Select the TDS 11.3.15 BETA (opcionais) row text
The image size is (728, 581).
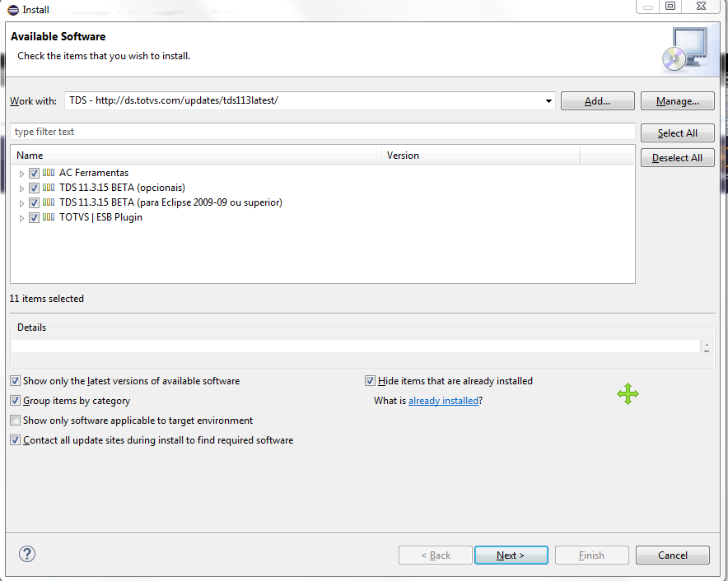(x=122, y=188)
